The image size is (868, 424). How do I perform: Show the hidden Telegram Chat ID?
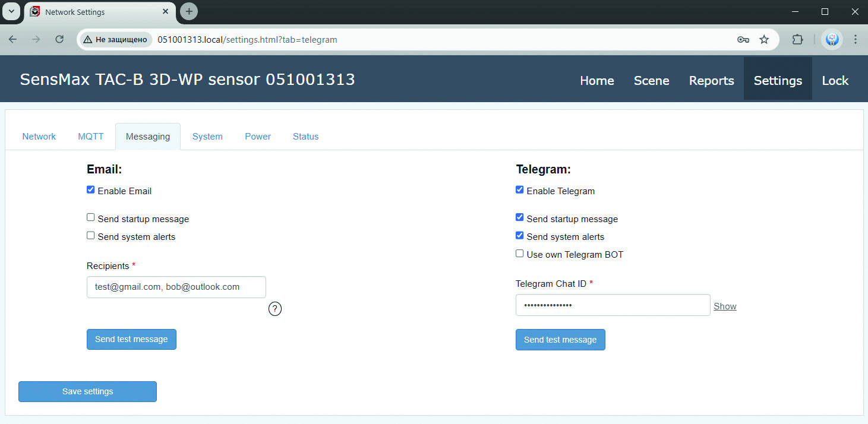[x=725, y=306]
